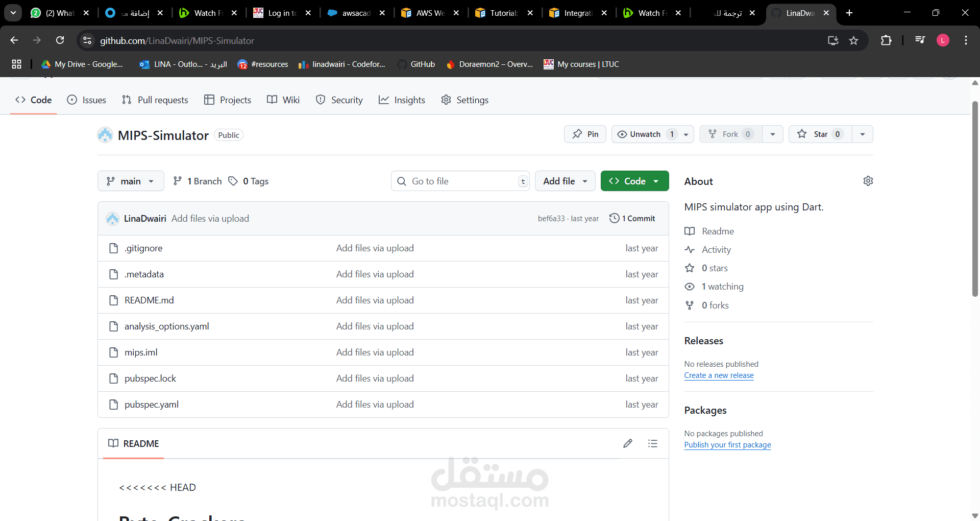Open the green Code clone dropdown
The width and height of the screenshot is (980, 521).
point(634,181)
